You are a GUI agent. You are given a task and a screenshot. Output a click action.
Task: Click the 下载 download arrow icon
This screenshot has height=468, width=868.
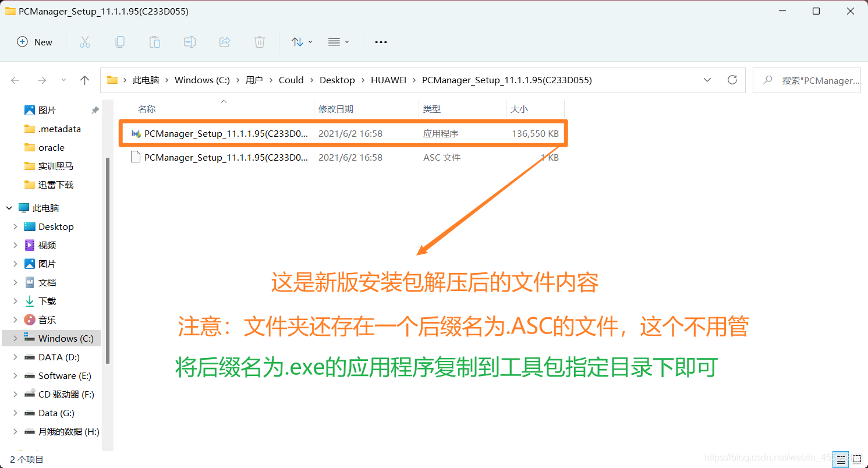[30, 301]
